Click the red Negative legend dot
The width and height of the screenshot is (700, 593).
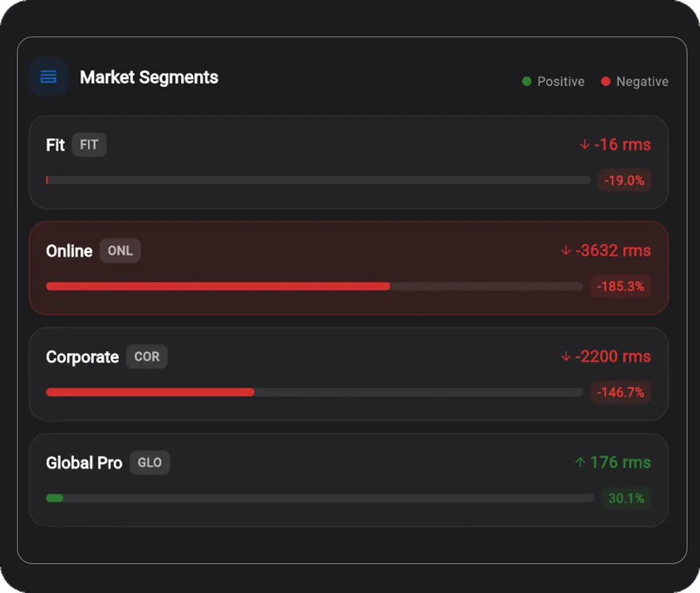click(605, 81)
